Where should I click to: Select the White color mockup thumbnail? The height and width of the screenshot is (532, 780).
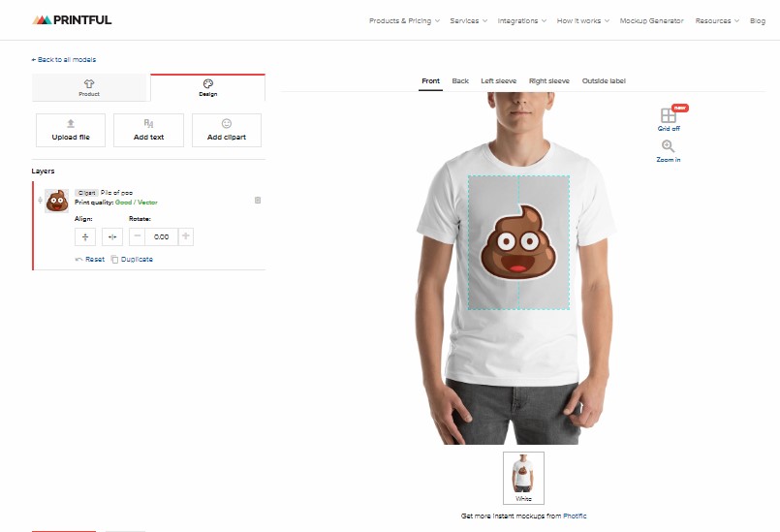coord(523,478)
